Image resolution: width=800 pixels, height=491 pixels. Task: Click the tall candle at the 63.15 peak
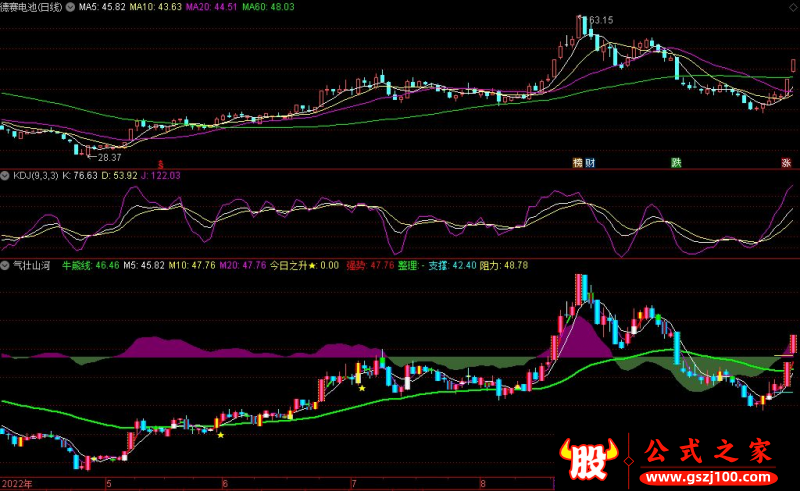579,27
